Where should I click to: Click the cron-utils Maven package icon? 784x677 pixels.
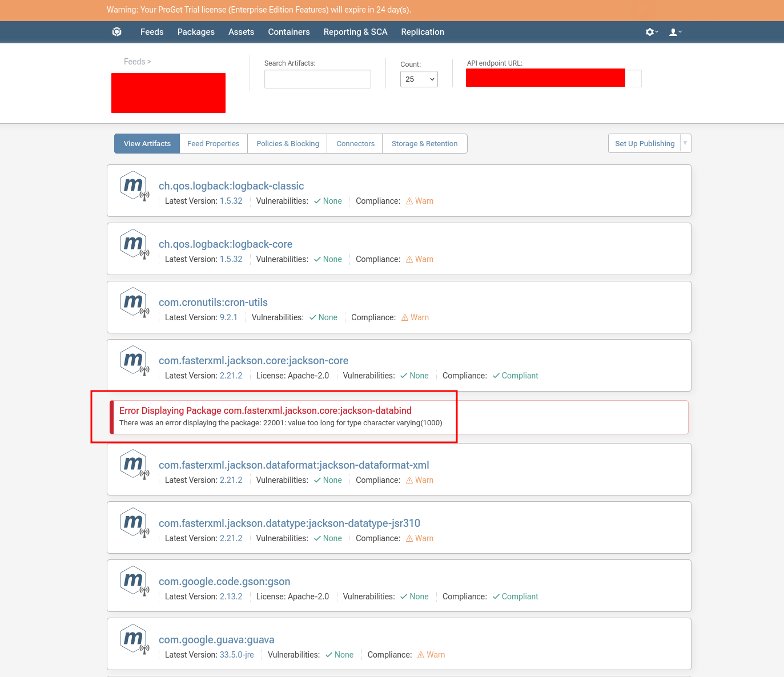(x=134, y=303)
